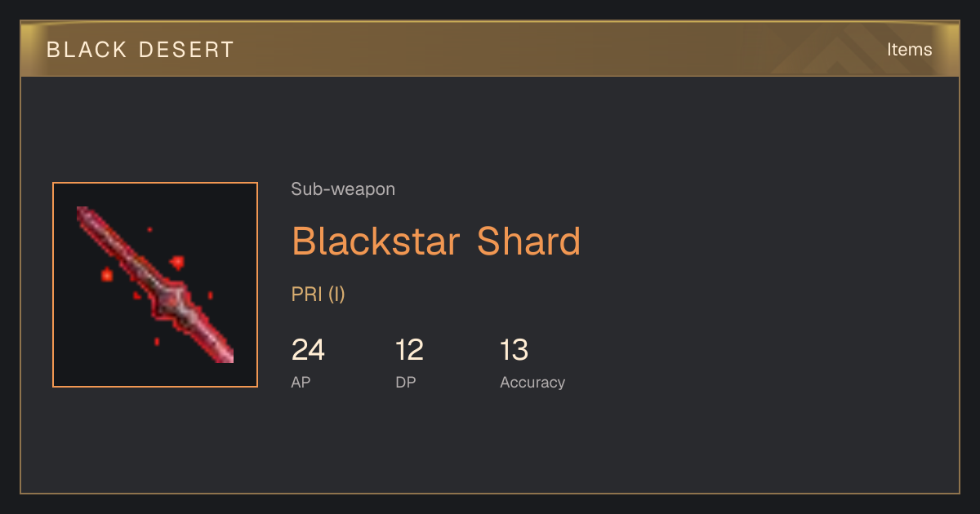Click the DP stat label

click(x=406, y=382)
